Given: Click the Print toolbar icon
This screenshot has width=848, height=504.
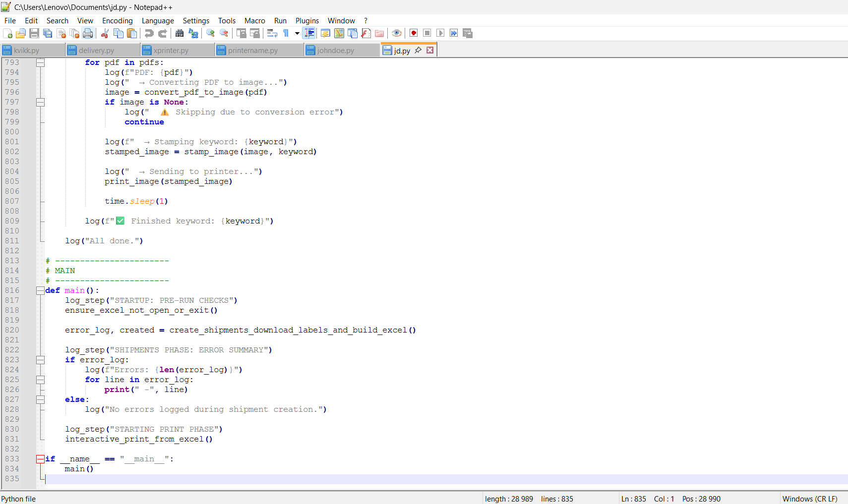Looking at the screenshot, I should click(x=88, y=33).
